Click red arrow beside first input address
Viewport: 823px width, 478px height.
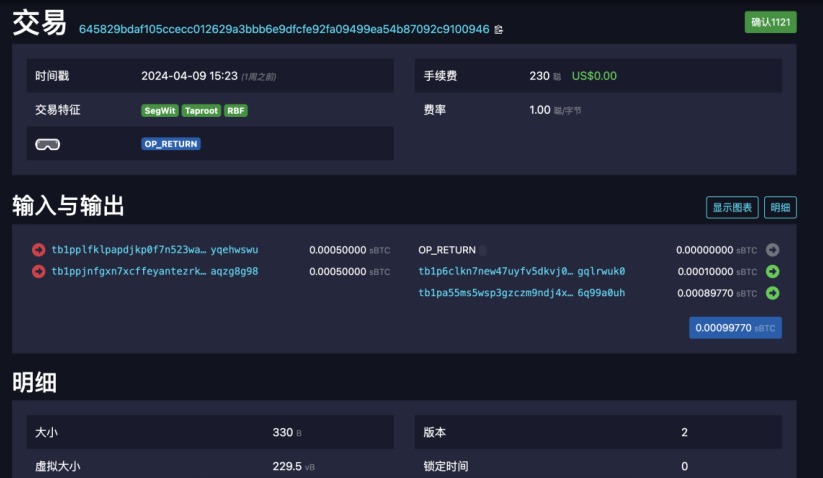[x=39, y=250]
